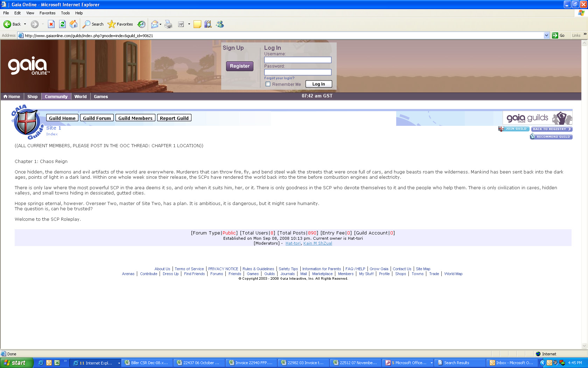Viewport: 588px width, 368px height.
Task: Open the History toolbar icon
Action: [x=141, y=24]
